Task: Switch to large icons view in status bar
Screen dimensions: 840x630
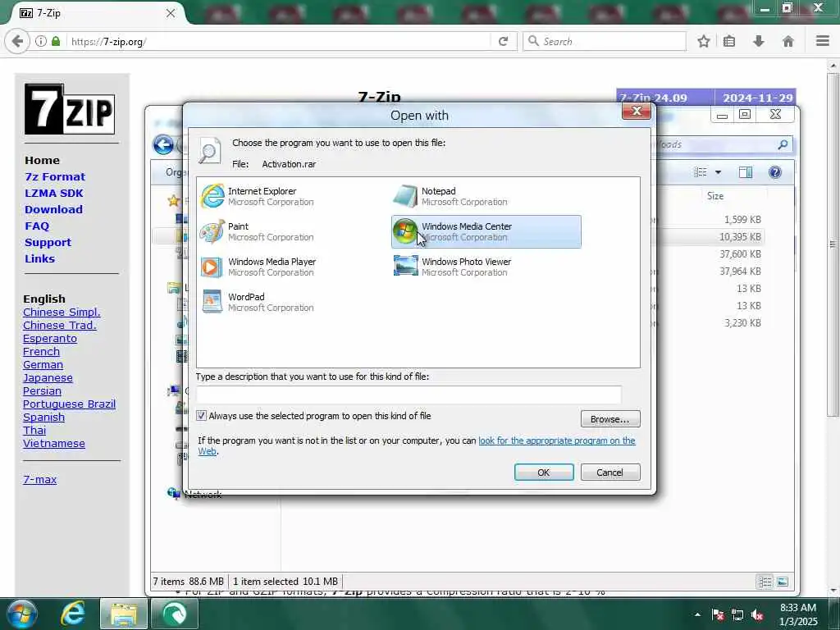Action: (782, 582)
